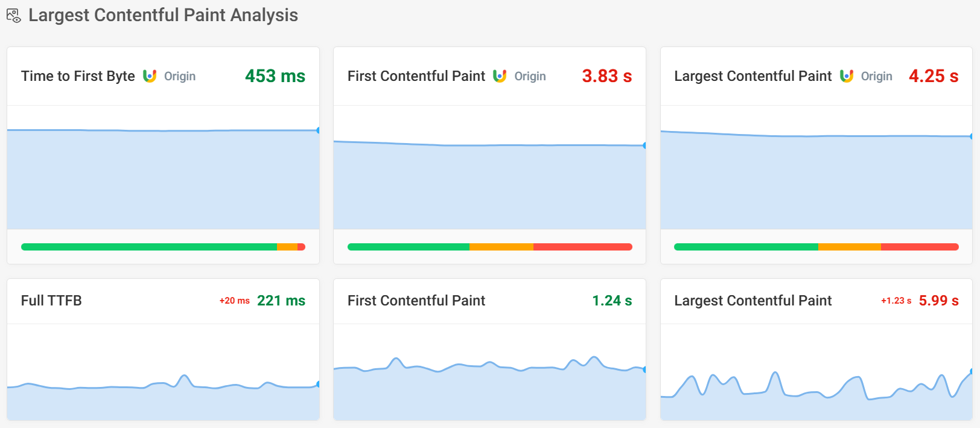Image resolution: width=980 pixels, height=428 pixels.
Task: Click the green 1.24 s FCP value
Action: (611, 300)
